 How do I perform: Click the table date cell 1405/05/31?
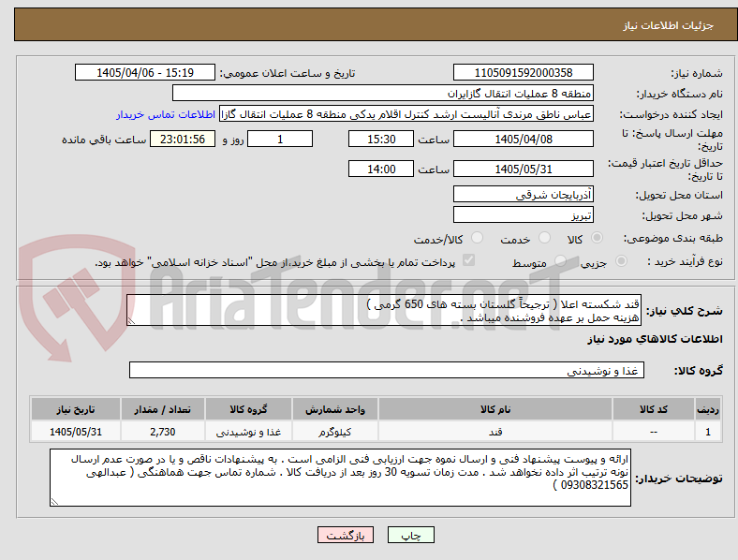pyautogui.click(x=75, y=431)
